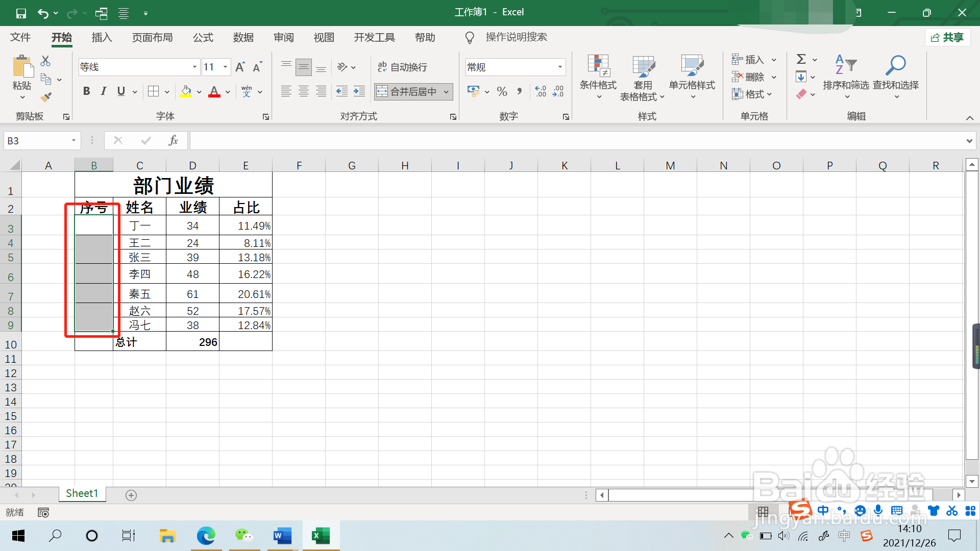This screenshot has width=980, height=551.
Task: Click the Cut scissors icon
Action: tap(45, 61)
